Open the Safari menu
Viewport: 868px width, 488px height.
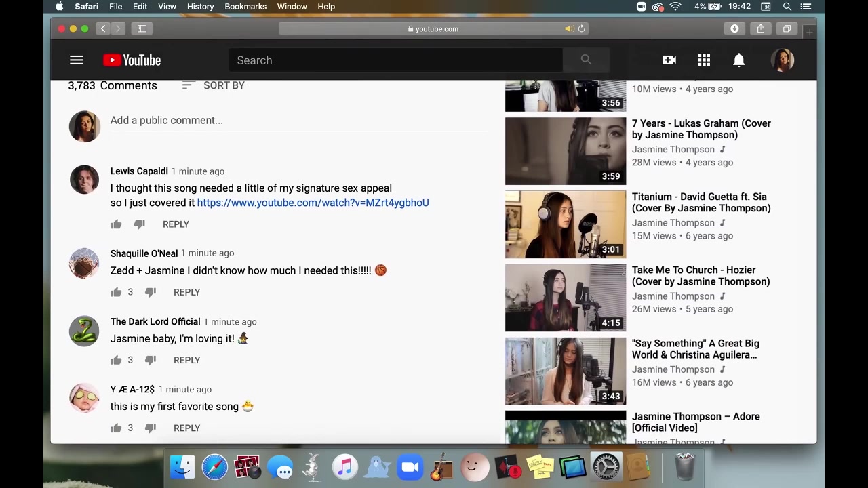86,7
